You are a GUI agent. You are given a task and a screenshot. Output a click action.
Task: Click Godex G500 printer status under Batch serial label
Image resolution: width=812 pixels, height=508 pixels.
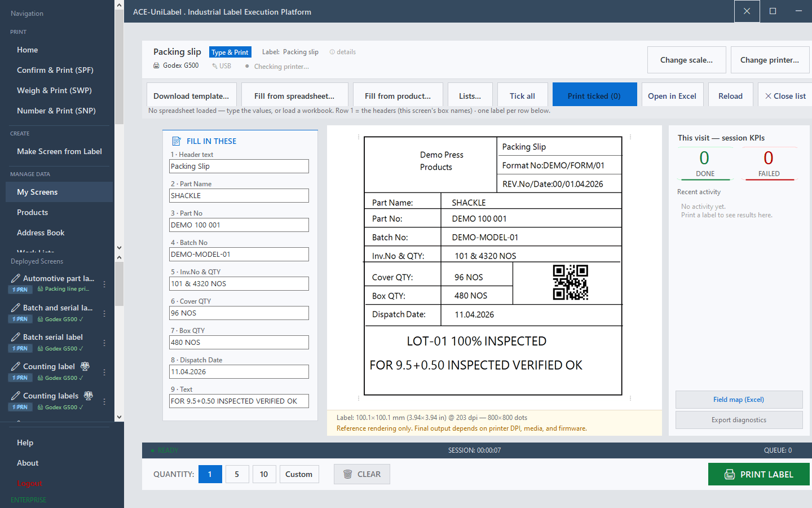pyautogui.click(x=60, y=348)
